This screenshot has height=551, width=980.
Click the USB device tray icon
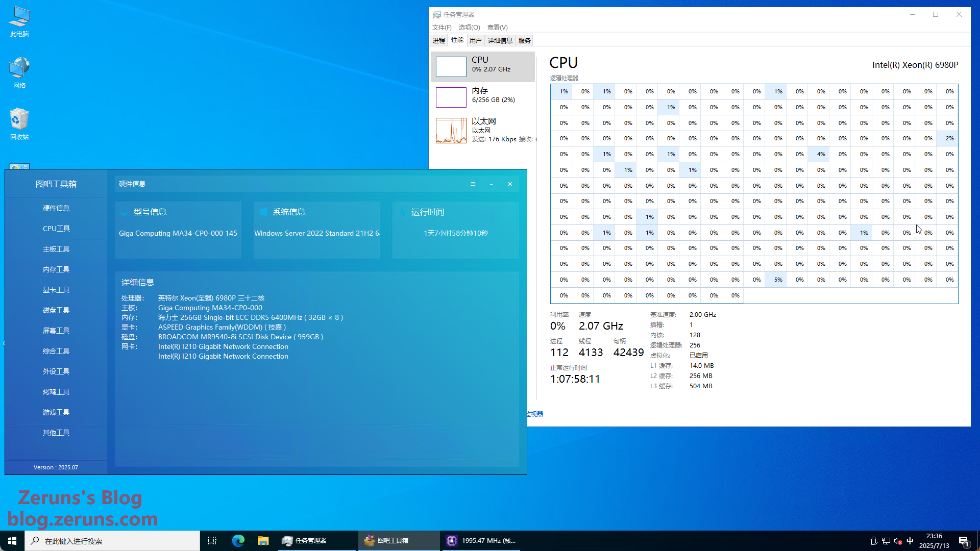point(873,541)
